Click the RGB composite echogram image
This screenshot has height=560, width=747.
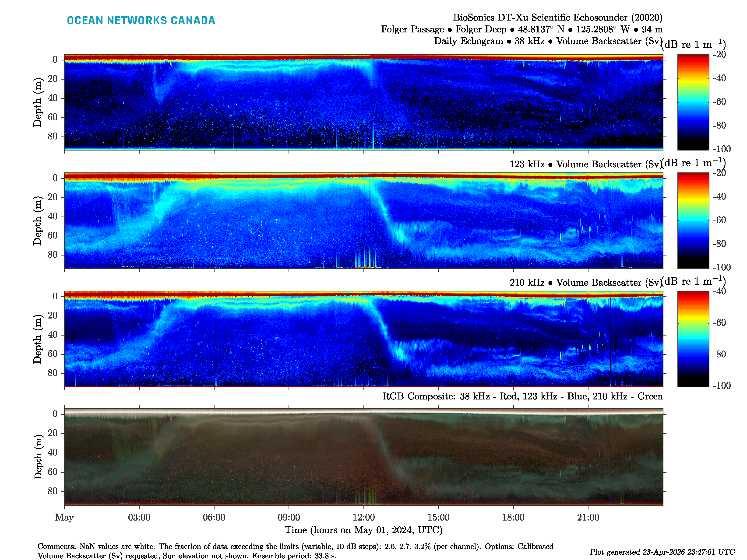tap(363, 456)
